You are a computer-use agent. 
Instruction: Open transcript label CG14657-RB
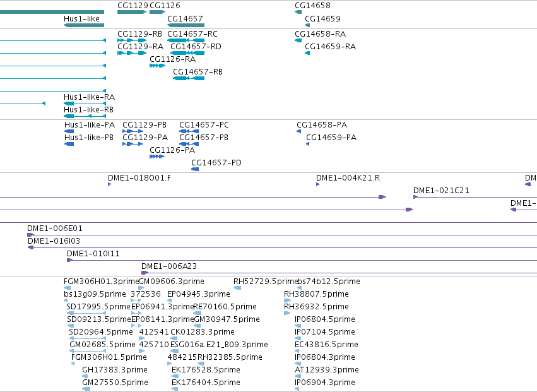pyautogui.click(x=198, y=72)
